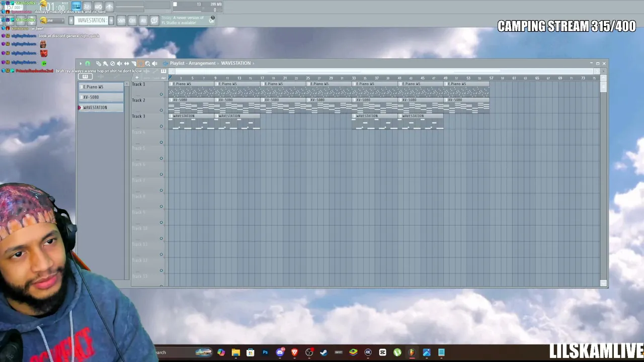Select the Slice tool in playlist toolbar

(133, 63)
